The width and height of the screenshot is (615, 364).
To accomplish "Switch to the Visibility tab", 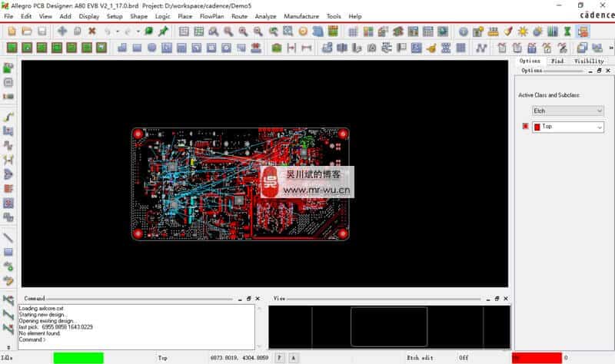I will point(589,61).
